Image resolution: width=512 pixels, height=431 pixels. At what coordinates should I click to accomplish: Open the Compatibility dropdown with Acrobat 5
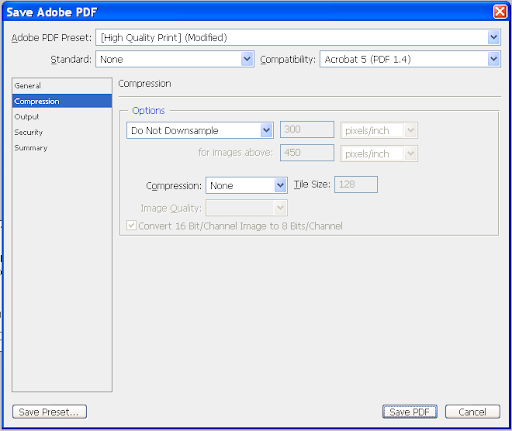(410, 59)
